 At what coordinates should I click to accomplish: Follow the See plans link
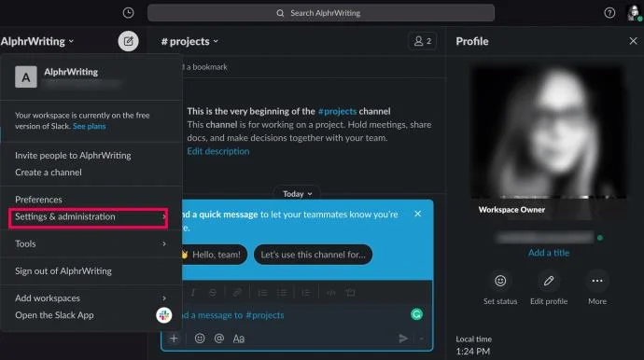point(89,126)
